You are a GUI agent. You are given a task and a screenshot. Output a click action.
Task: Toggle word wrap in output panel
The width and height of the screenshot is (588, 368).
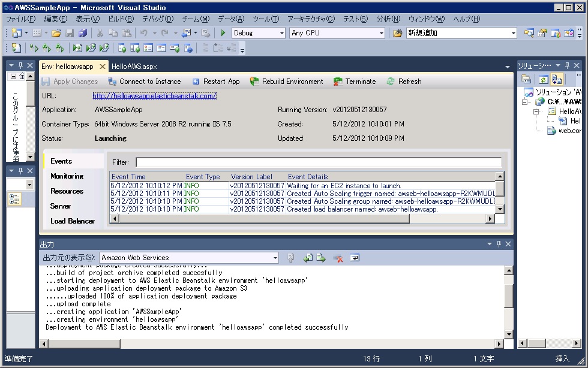(x=355, y=258)
